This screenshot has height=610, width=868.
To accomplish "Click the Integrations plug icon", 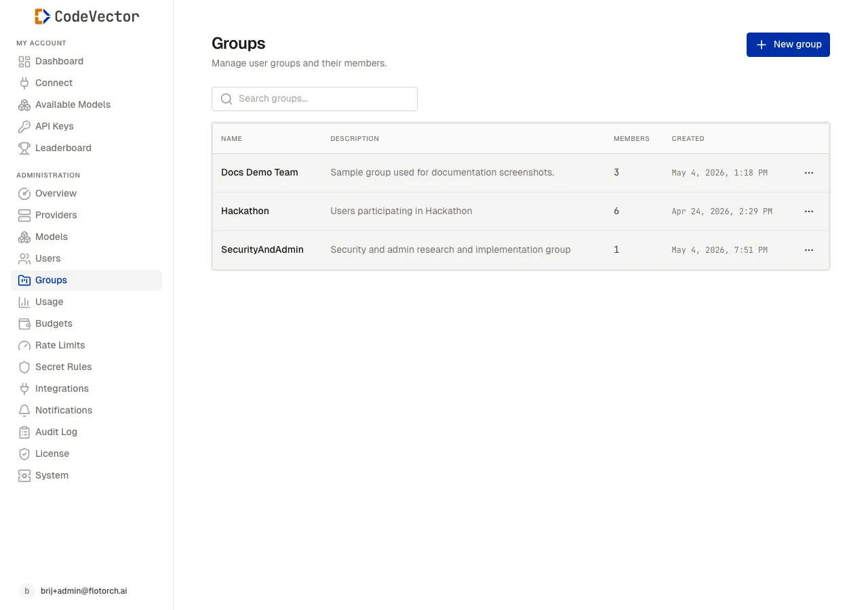I will click(24, 389).
